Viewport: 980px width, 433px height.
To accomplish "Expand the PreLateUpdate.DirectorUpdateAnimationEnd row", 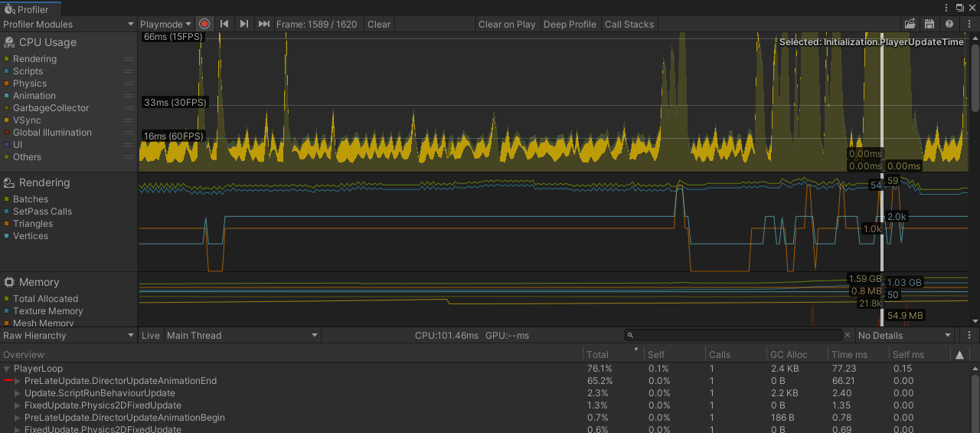I will 18,381.
